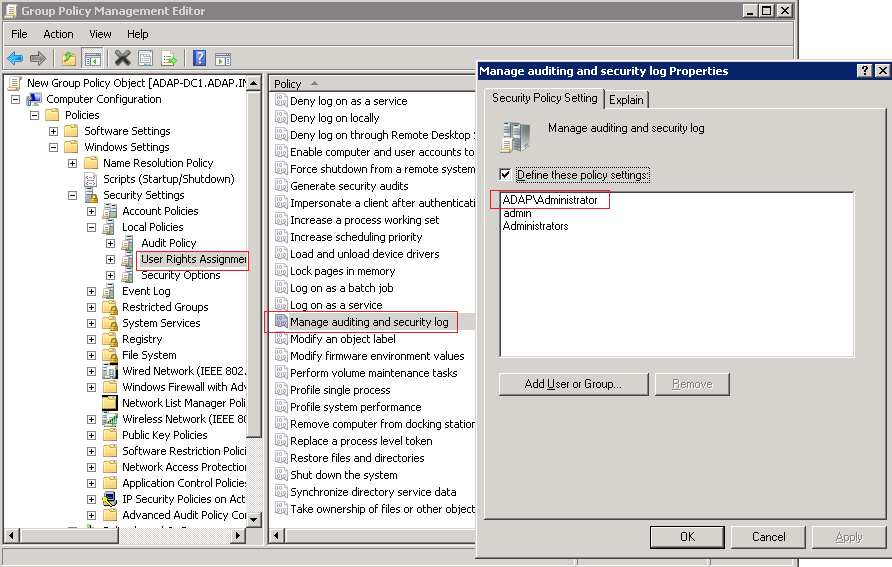This screenshot has height=567, width=892.
Task: Click the Back arrow toolbar icon
Action: click(x=15, y=58)
